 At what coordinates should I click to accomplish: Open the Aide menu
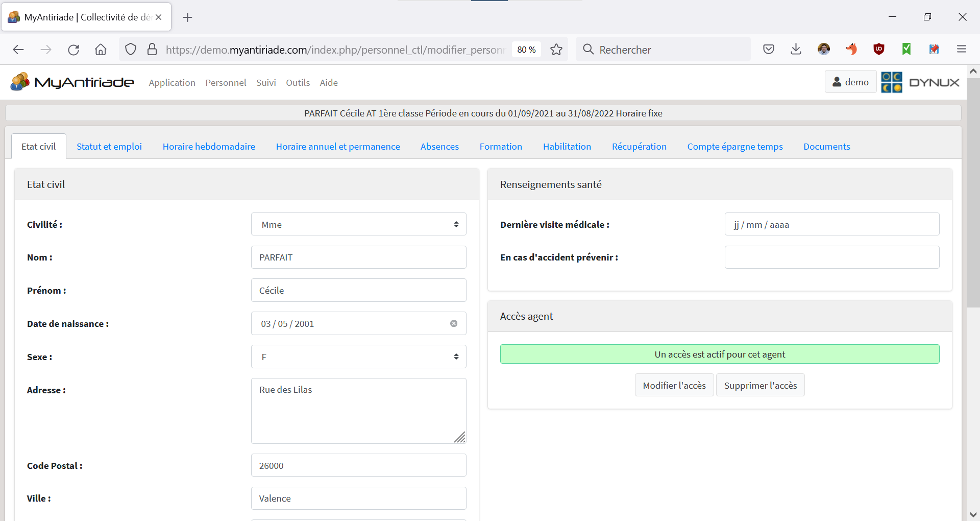pyautogui.click(x=329, y=82)
